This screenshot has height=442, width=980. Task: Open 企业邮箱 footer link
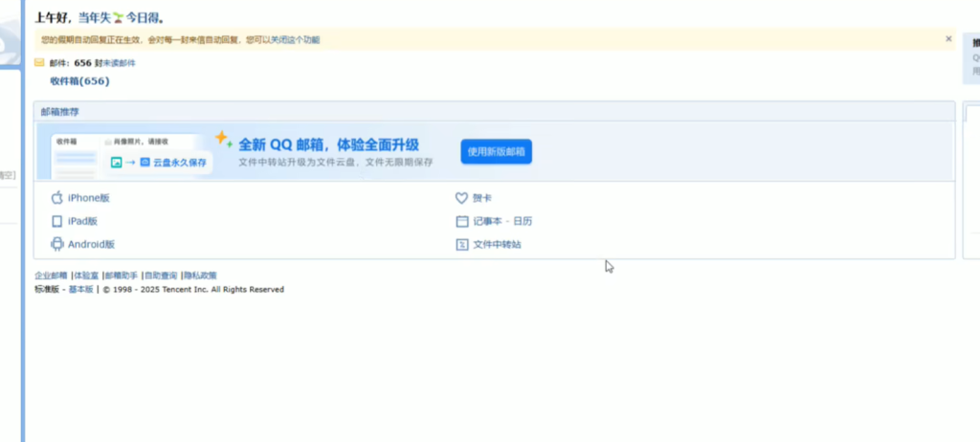coord(51,276)
